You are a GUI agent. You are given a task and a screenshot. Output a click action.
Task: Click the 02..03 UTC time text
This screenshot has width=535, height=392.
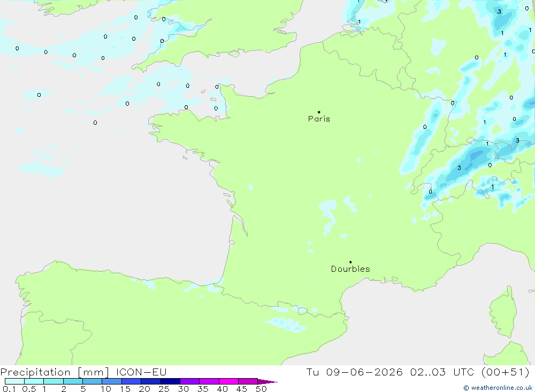point(442,372)
